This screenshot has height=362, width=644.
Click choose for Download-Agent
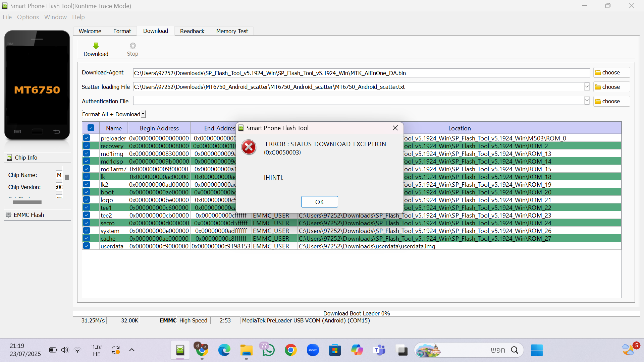(611, 73)
